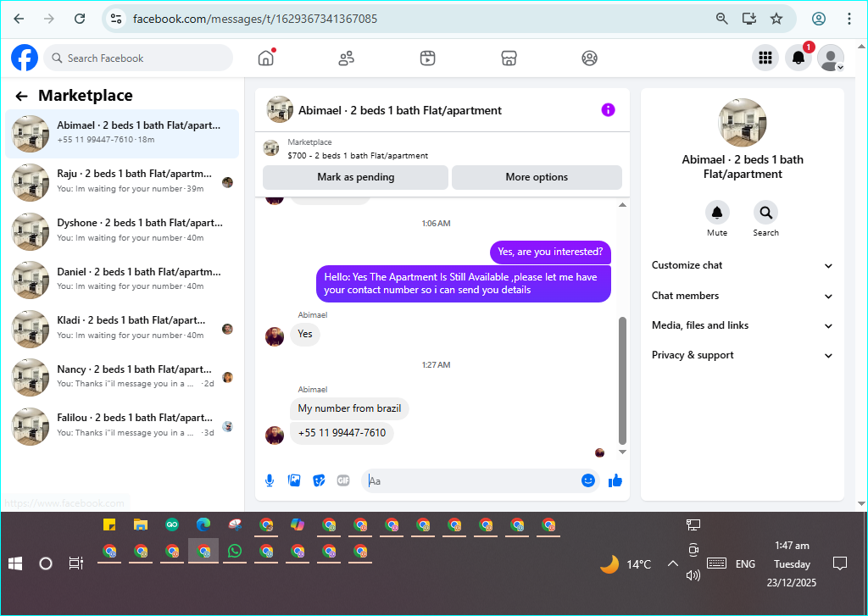Image resolution: width=868 pixels, height=616 pixels.
Task: Expand Media, files and links section
Action: click(x=742, y=325)
